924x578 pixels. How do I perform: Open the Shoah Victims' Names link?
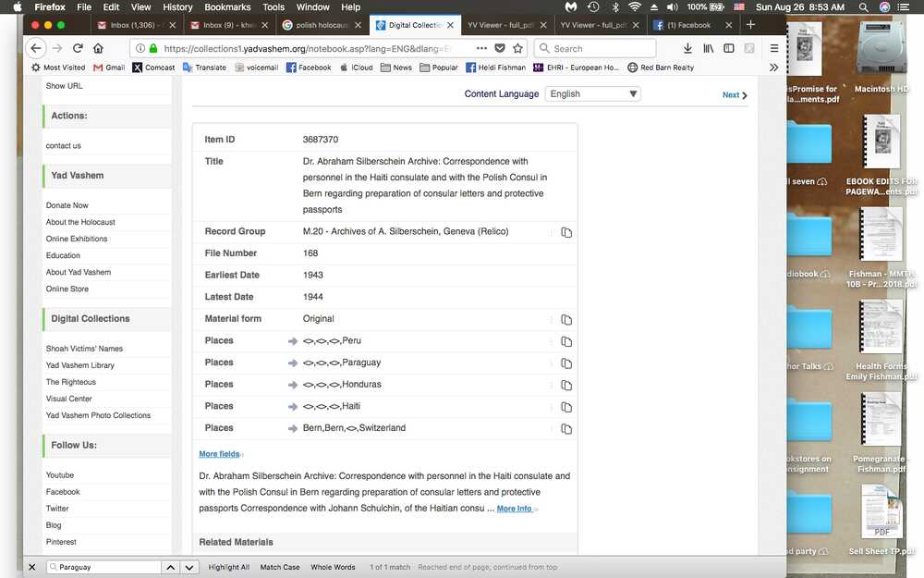[84, 349]
